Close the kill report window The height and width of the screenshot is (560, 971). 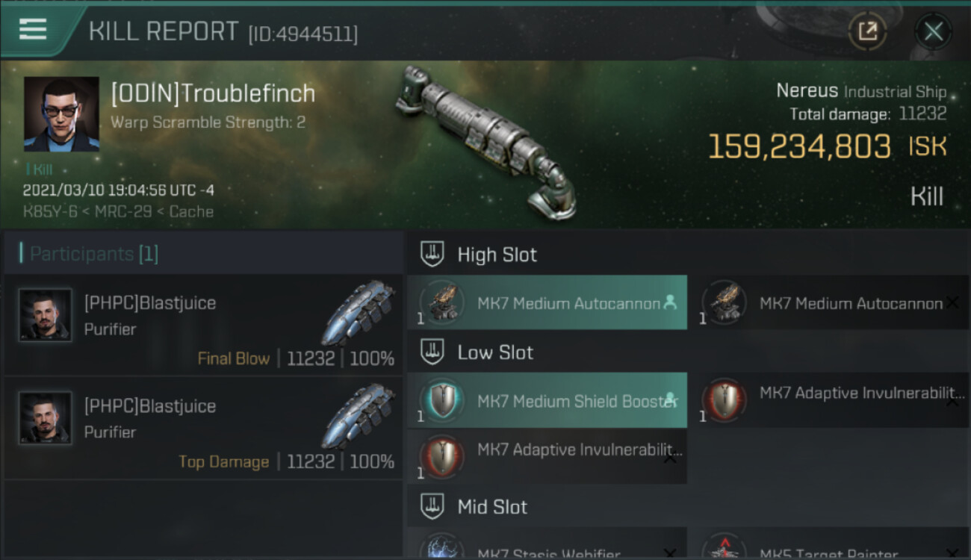tap(933, 31)
